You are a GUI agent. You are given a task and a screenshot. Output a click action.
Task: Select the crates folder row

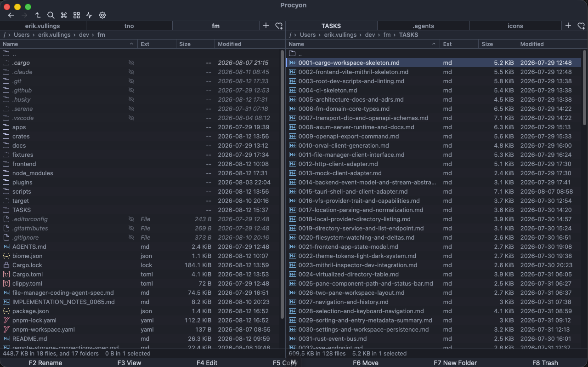[140, 136]
